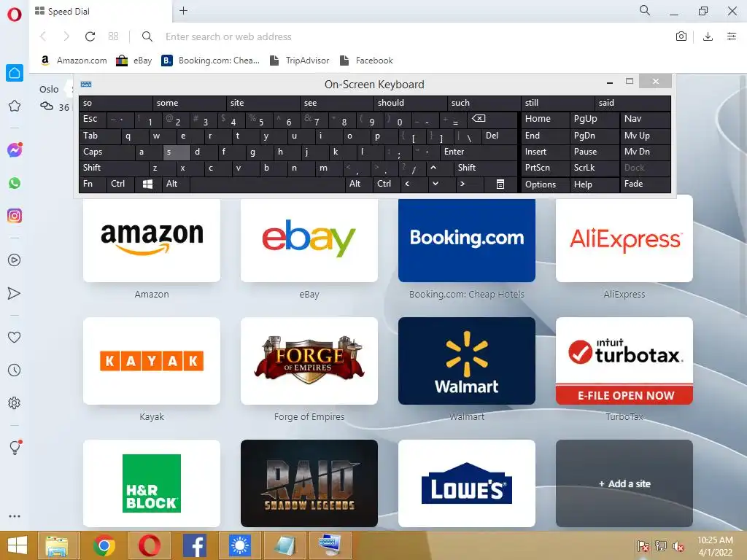This screenshot has width=747, height=560.
Task: Take a snapshot with the camera icon
Action: (x=681, y=36)
